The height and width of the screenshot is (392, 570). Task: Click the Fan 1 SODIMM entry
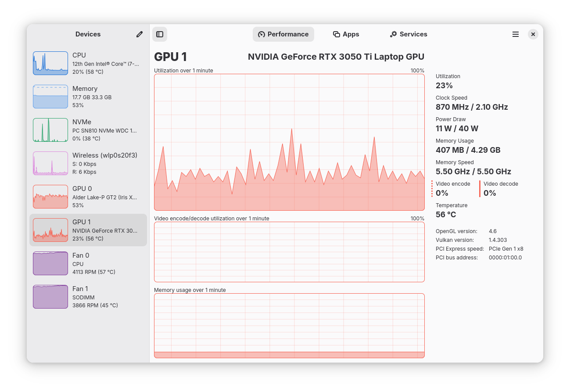click(x=88, y=296)
